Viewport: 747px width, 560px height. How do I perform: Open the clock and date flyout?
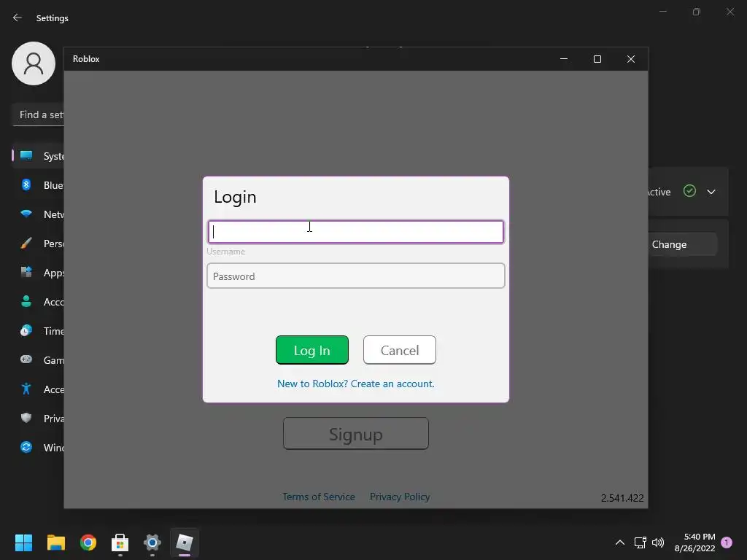[x=695, y=542]
